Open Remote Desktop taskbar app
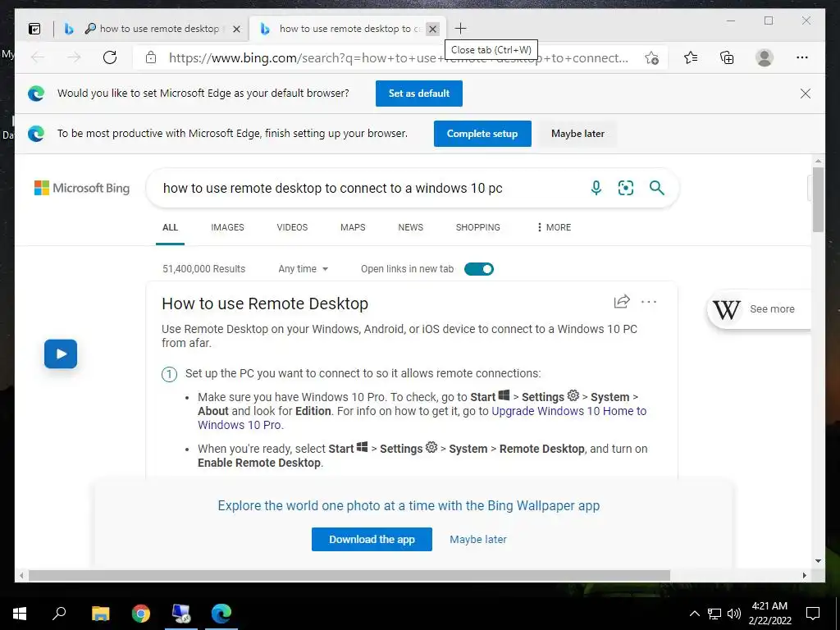The image size is (840, 630). (x=181, y=613)
